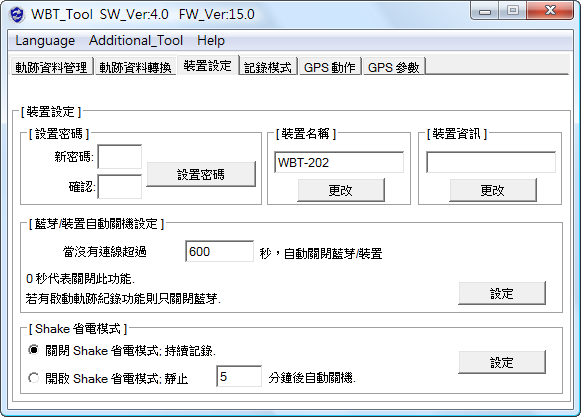Click 設定 button in 藍芽/裝置自動關機設定 group
Screen dimensions: 581x417
[502, 293]
